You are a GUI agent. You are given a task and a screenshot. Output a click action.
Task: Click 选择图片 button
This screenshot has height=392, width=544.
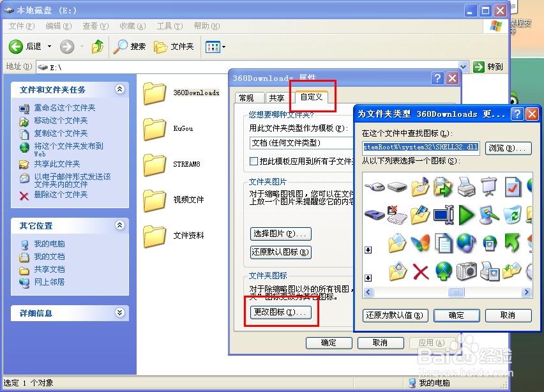280,234
